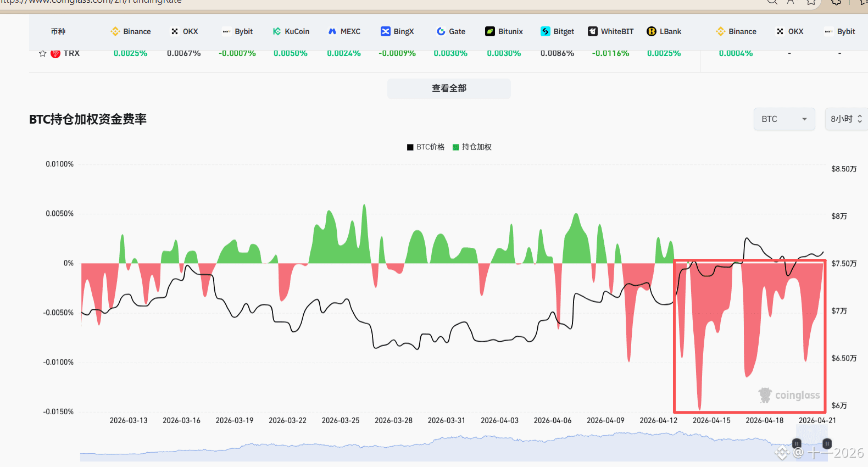Viewport: 868px width, 467px height.
Task: Open the 8小时 interval dropdown
Action: pyautogui.click(x=847, y=119)
